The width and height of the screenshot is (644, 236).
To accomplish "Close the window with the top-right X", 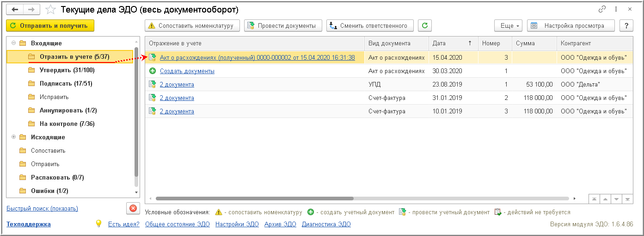I will click(630, 9).
